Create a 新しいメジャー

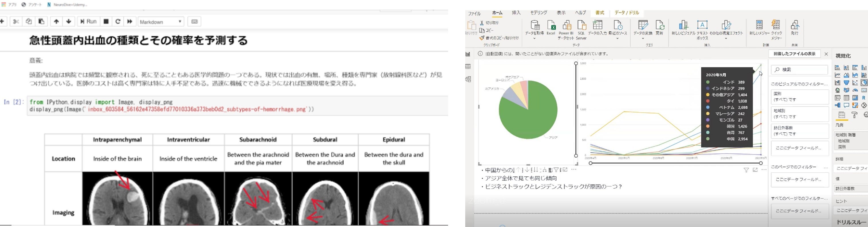(x=759, y=27)
